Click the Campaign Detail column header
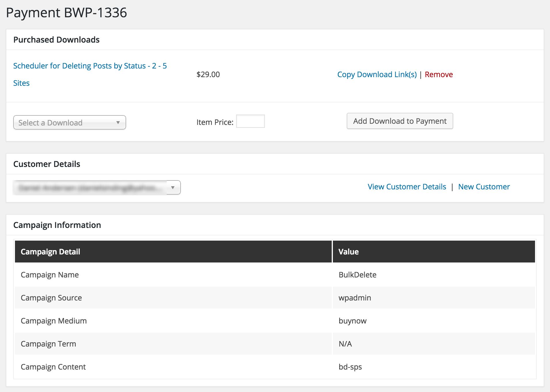 (x=50, y=252)
